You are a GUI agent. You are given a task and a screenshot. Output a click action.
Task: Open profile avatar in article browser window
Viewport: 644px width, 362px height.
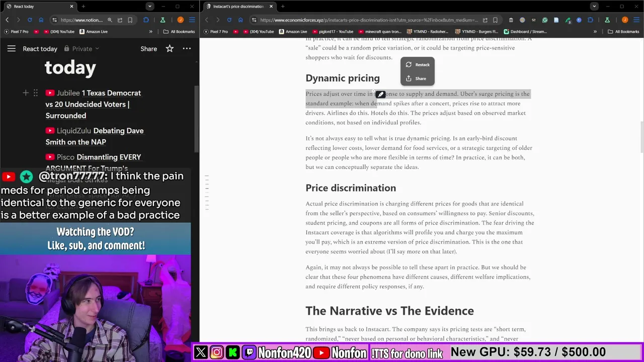coord(625,20)
